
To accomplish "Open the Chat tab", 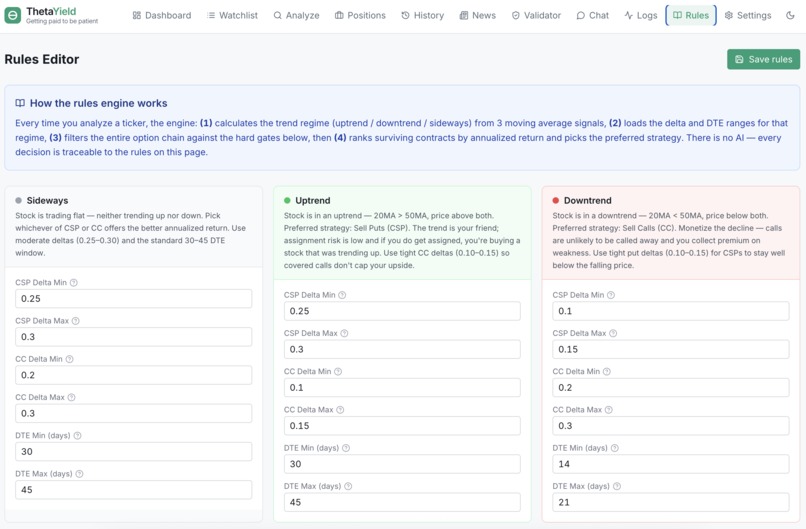I will point(593,15).
